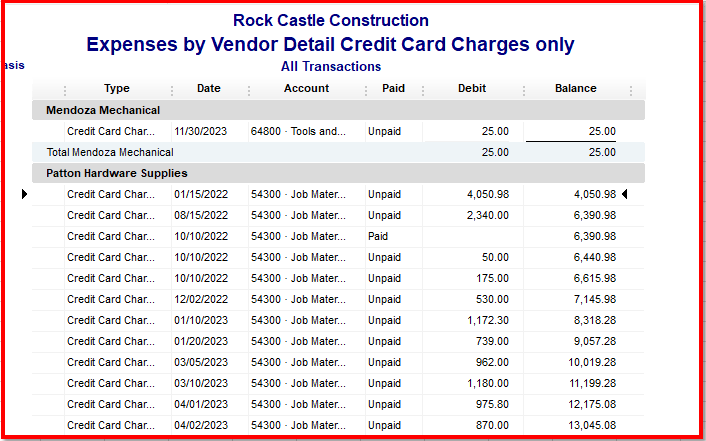Click the Paid status in the 10/10/2022 row

[x=378, y=236]
